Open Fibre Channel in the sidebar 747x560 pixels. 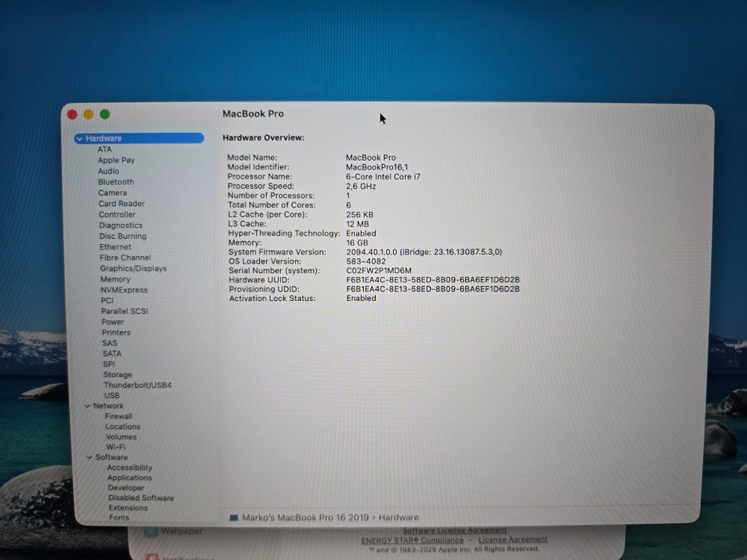tap(125, 257)
